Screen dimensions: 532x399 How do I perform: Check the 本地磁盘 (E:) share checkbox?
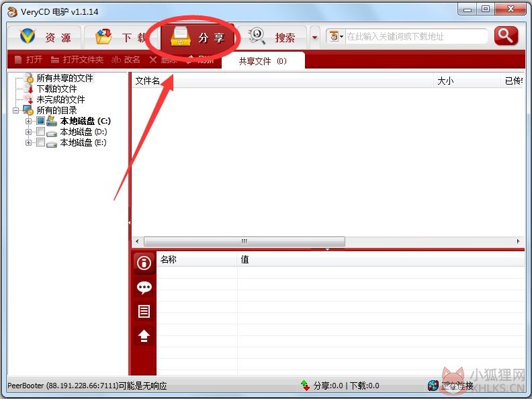pyautogui.click(x=40, y=142)
